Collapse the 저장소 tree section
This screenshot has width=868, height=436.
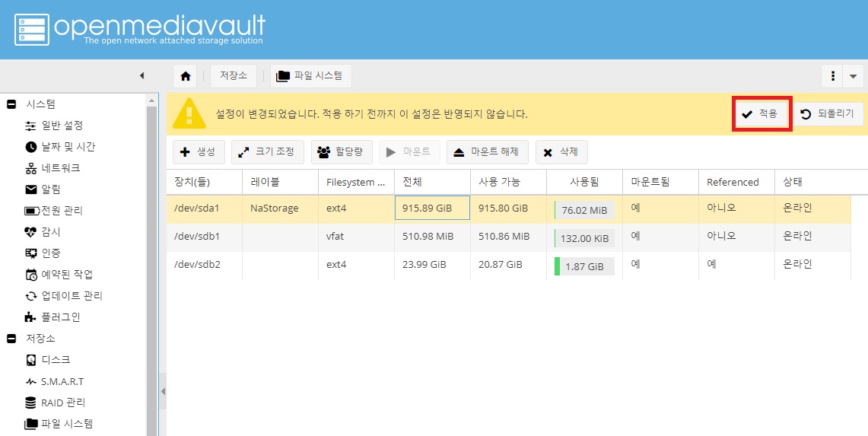pyautogui.click(x=11, y=339)
